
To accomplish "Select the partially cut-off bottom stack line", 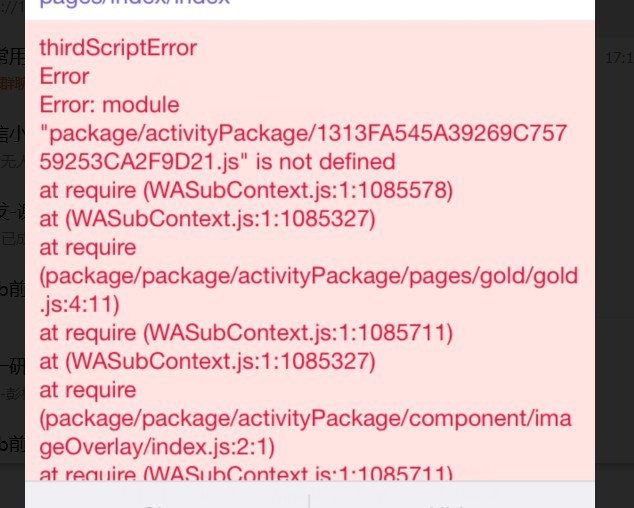I will pos(246,473).
